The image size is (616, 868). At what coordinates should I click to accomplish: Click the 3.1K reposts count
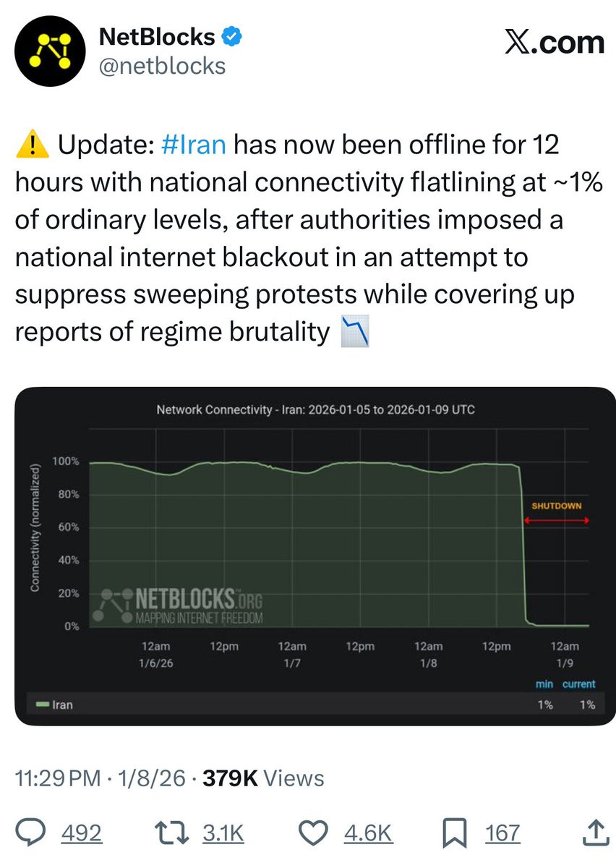(223, 833)
